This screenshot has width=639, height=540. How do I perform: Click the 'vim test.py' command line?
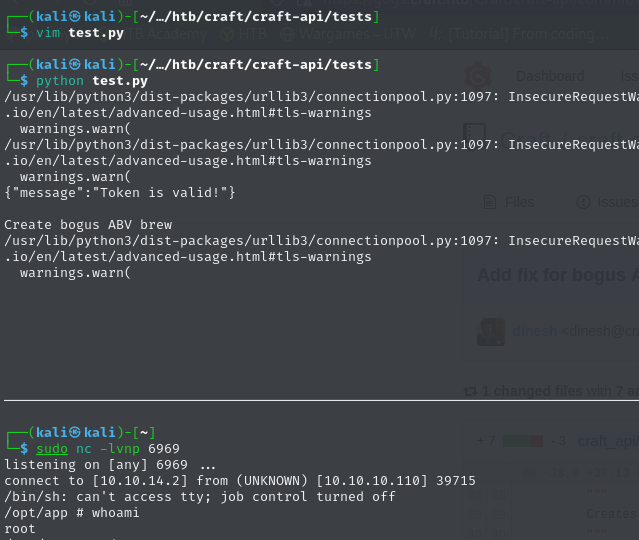79,33
